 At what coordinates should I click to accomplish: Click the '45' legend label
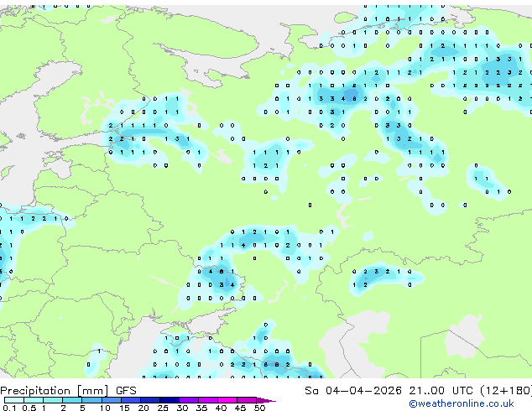point(240,408)
